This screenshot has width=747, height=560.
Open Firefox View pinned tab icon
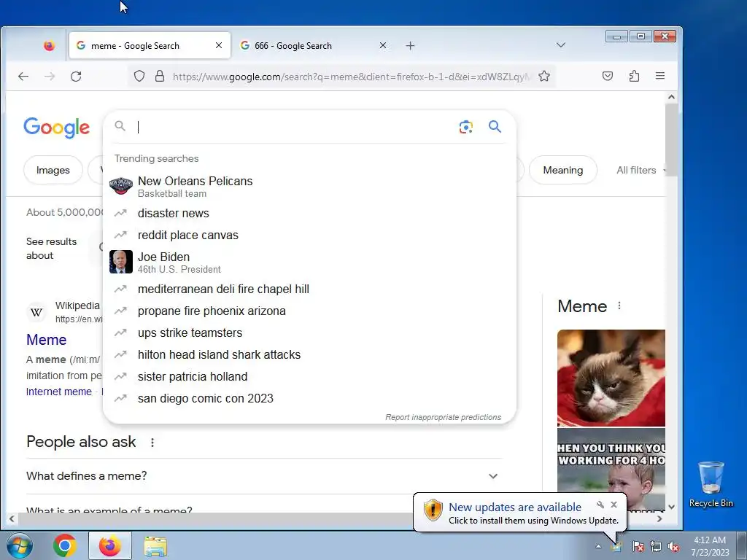(49, 46)
